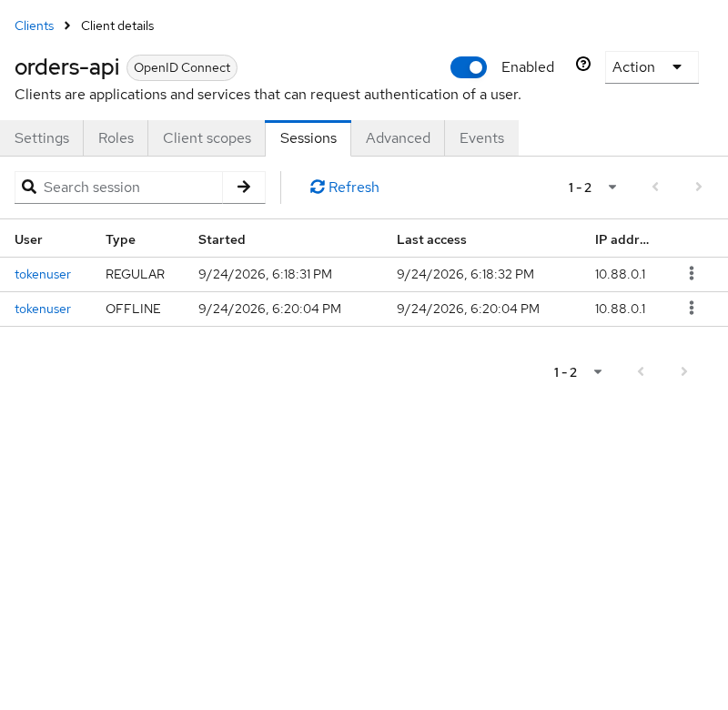Click the REGULAR type cell
The image size is (728, 710).
pos(135,274)
